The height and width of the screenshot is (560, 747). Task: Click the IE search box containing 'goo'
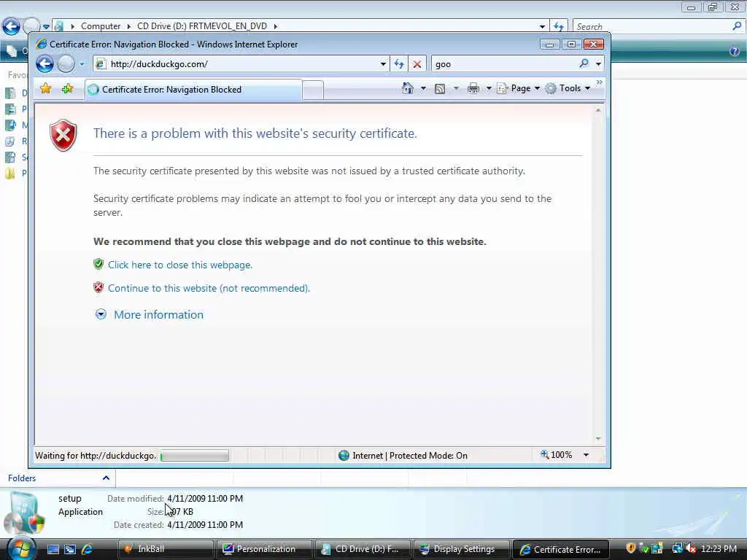click(x=503, y=64)
